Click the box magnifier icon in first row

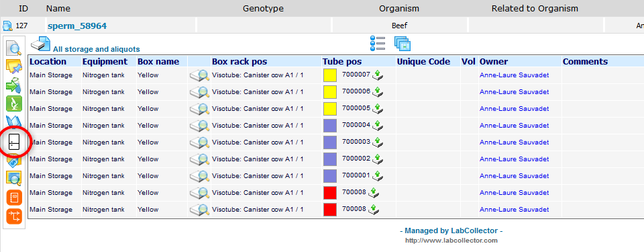tap(199, 76)
